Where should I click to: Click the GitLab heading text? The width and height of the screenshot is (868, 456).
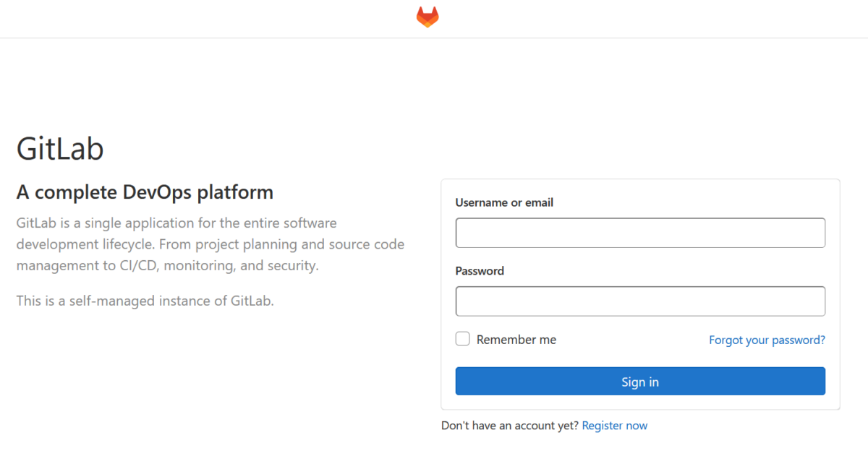60,149
